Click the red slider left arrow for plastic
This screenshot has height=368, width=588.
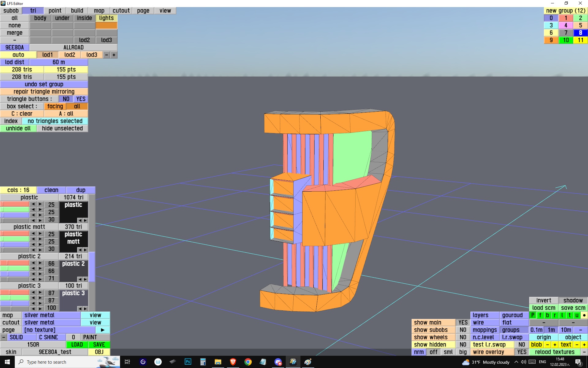[33, 204]
